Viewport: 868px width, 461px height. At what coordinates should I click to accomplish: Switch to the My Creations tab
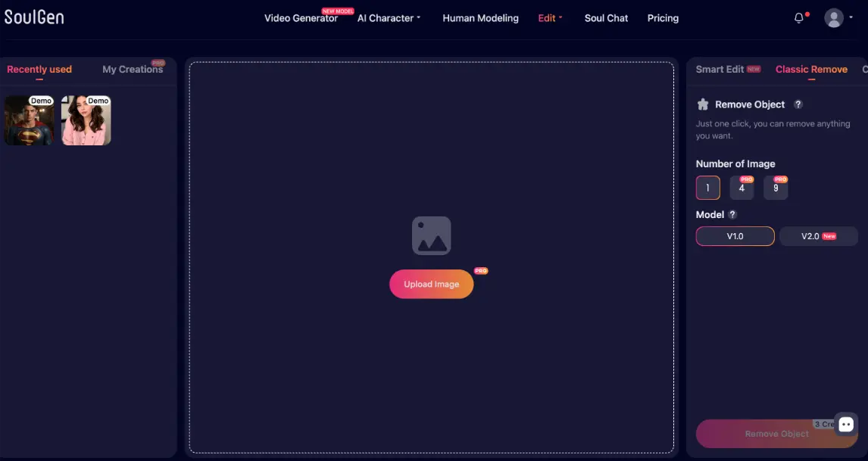click(x=132, y=69)
